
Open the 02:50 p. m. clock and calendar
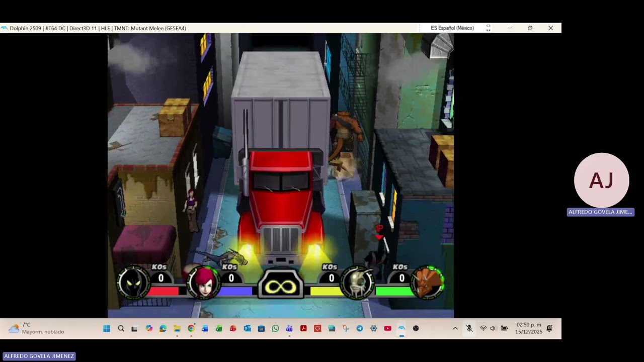point(529,328)
